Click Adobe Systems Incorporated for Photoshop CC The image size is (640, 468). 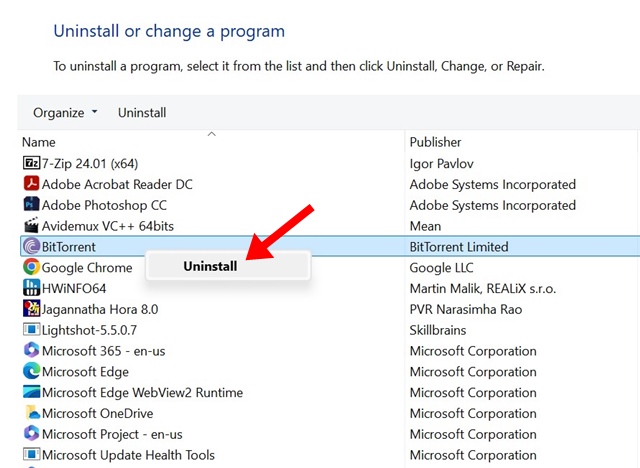pyautogui.click(x=493, y=205)
